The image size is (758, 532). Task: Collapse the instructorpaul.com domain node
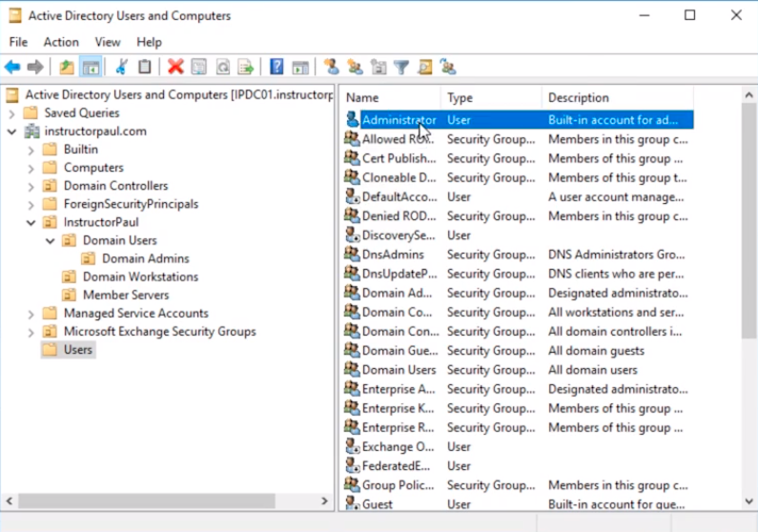coord(11,132)
